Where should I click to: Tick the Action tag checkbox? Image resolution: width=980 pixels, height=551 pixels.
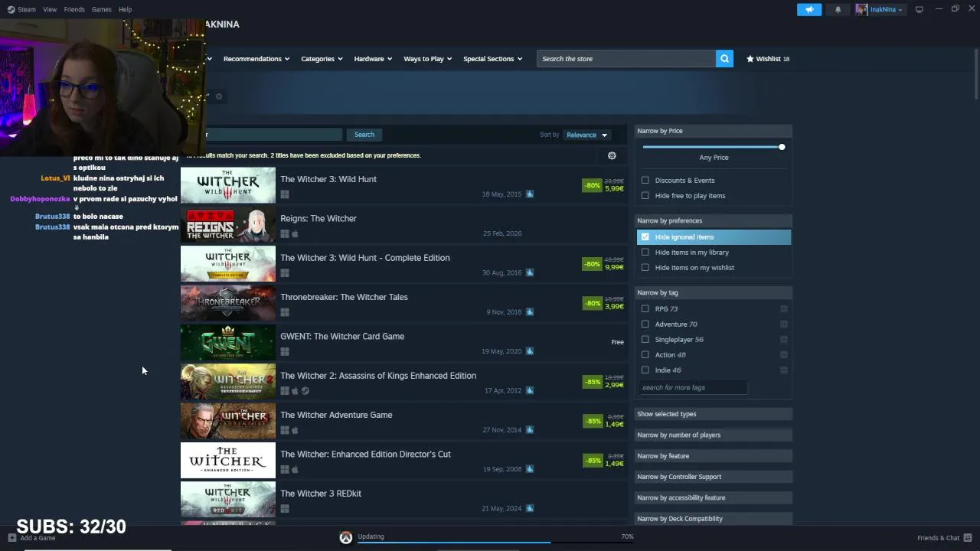645,354
